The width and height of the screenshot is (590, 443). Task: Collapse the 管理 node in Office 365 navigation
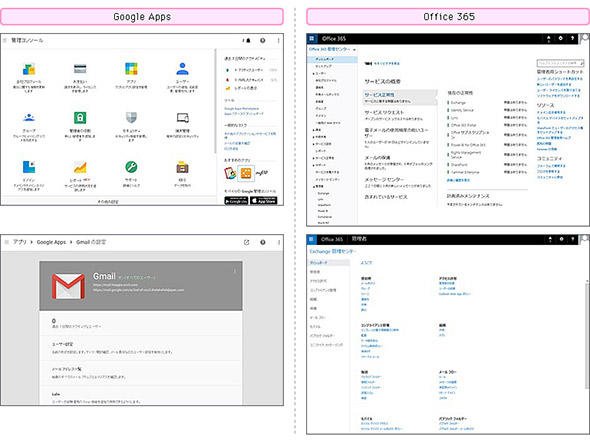pos(313,186)
